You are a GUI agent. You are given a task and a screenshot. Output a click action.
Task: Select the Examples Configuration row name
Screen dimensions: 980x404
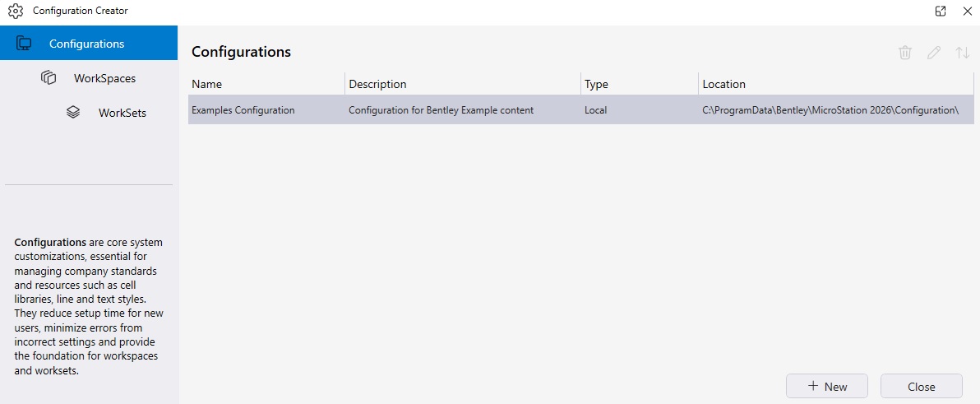(x=243, y=110)
